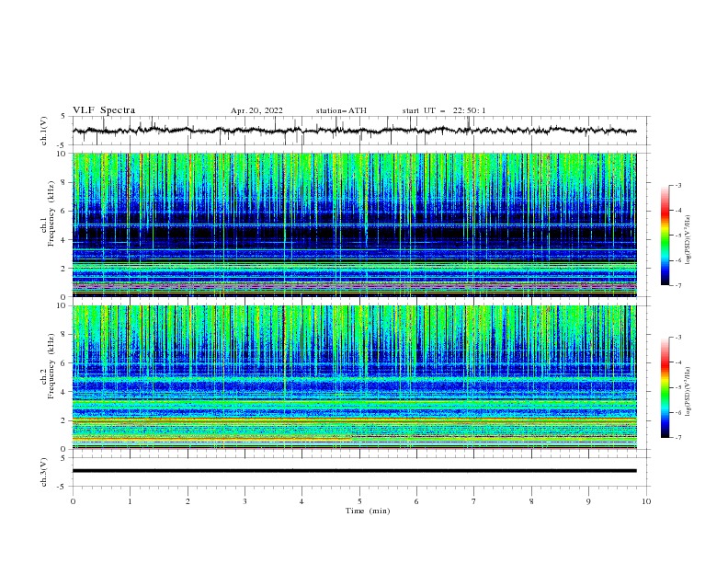Click the "1" tick on the time axis

click(130, 501)
